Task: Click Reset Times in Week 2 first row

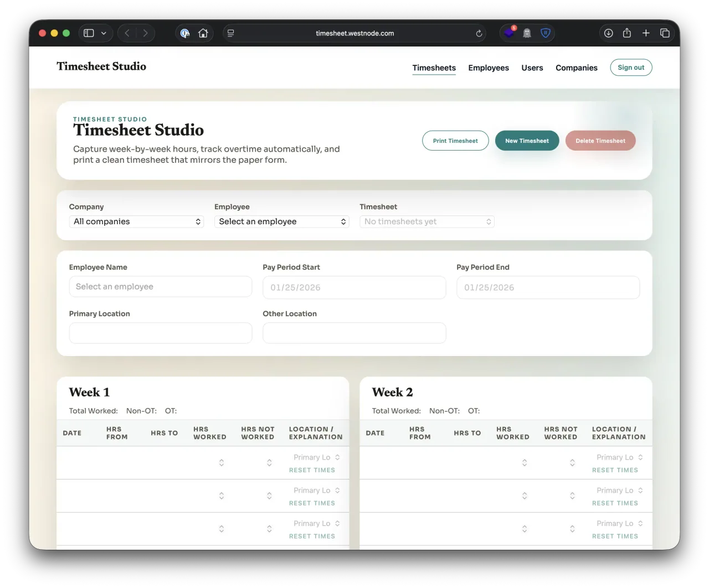Action: [615, 470]
